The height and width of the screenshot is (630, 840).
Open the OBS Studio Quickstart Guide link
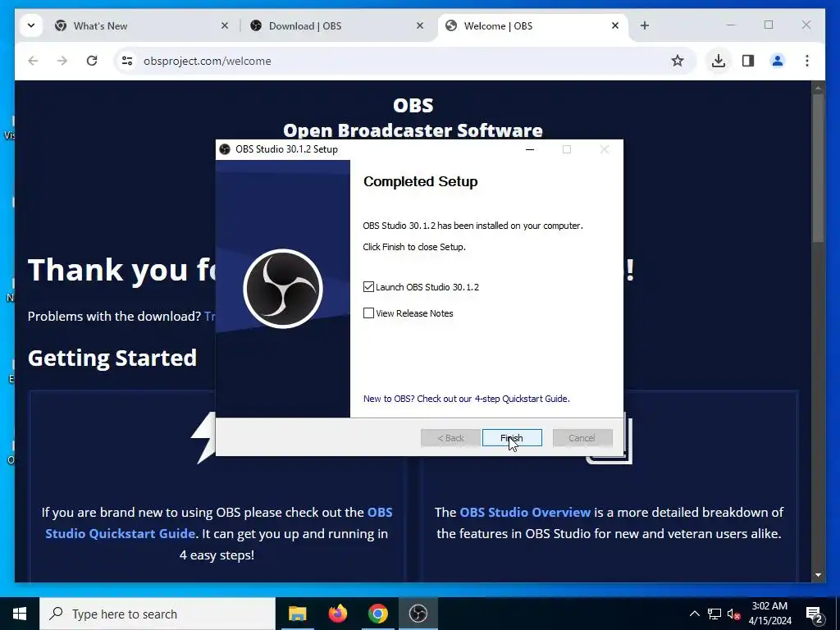(219, 523)
